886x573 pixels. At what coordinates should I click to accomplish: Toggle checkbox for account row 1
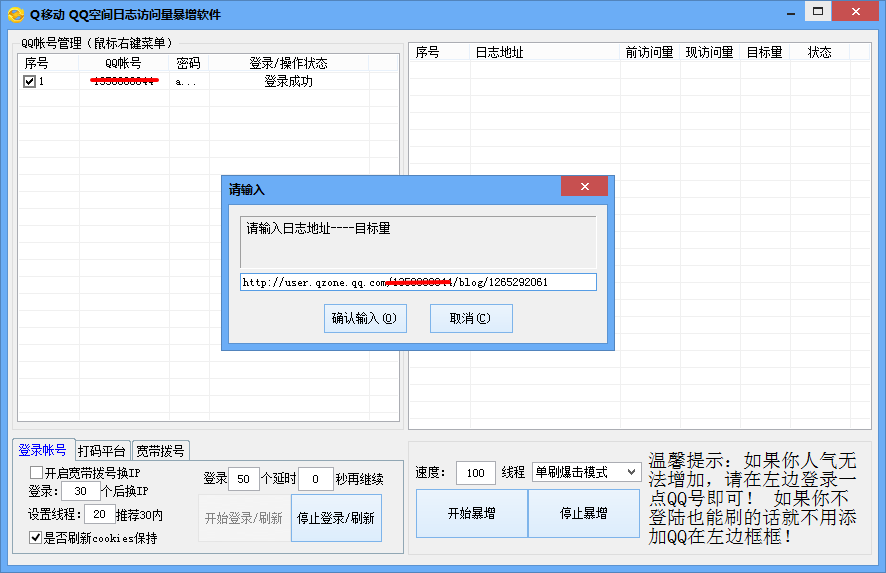[x=29, y=81]
